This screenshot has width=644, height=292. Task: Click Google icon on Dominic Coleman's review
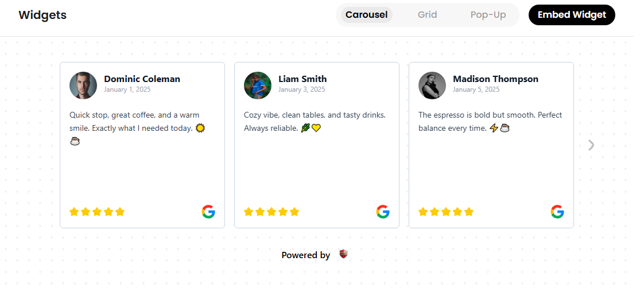208,212
